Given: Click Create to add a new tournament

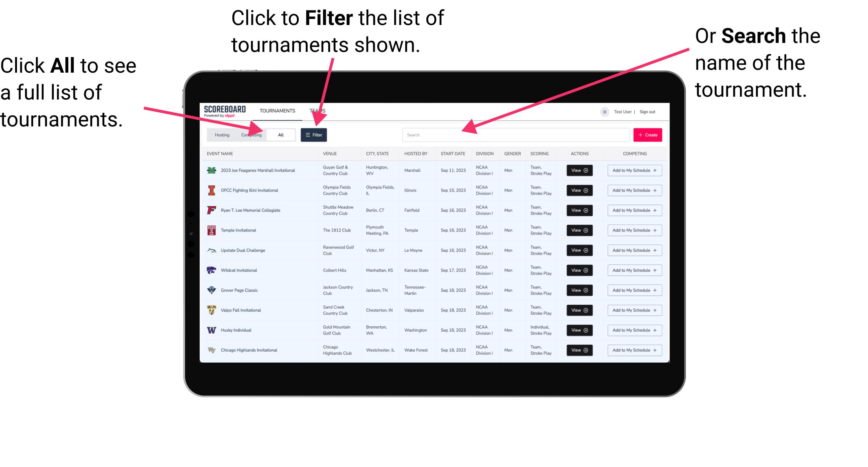Looking at the screenshot, I should [648, 134].
